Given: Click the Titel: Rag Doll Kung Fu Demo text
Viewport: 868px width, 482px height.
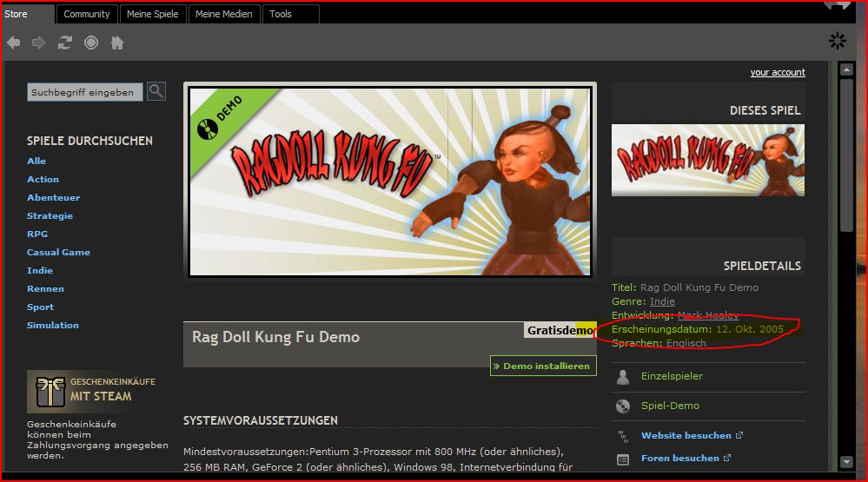Looking at the screenshot, I should coord(685,287).
